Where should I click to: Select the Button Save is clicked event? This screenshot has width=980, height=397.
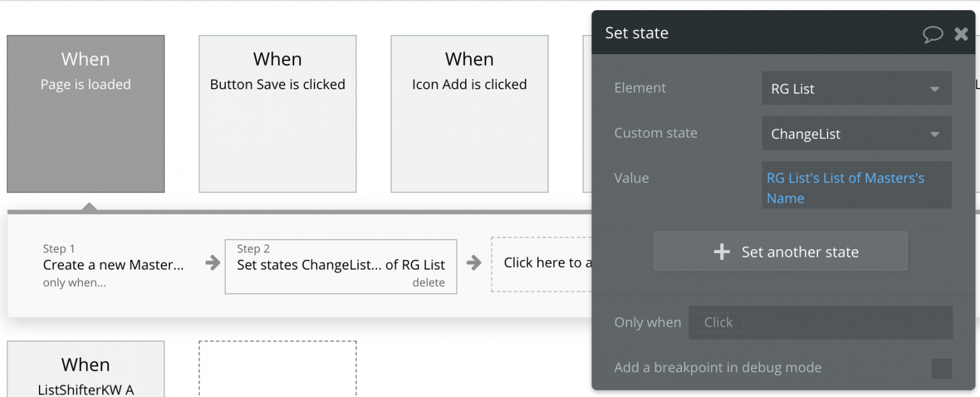[x=278, y=113]
